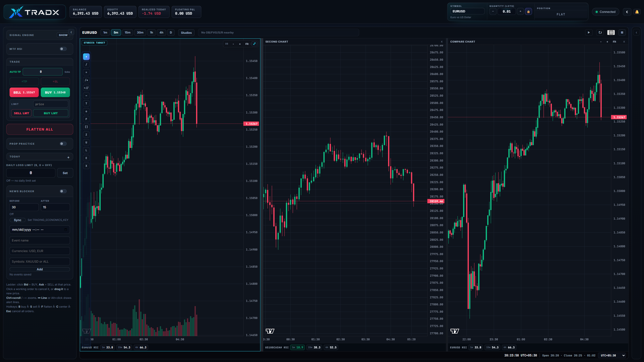644x362 pixels.
Task: Decrease the lot quantity
Action: [x=493, y=12]
